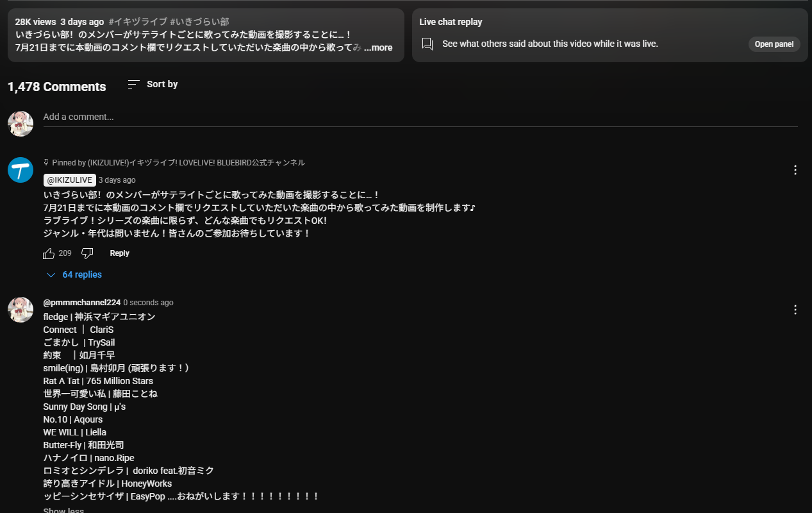Click Open panel for chat replay
The image size is (812, 513).
click(x=774, y=44)
